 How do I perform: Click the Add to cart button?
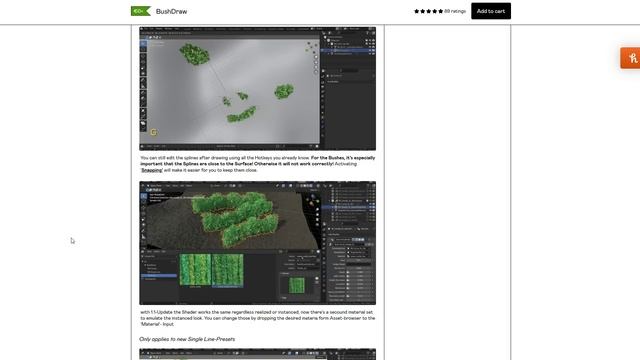[491, 11]
